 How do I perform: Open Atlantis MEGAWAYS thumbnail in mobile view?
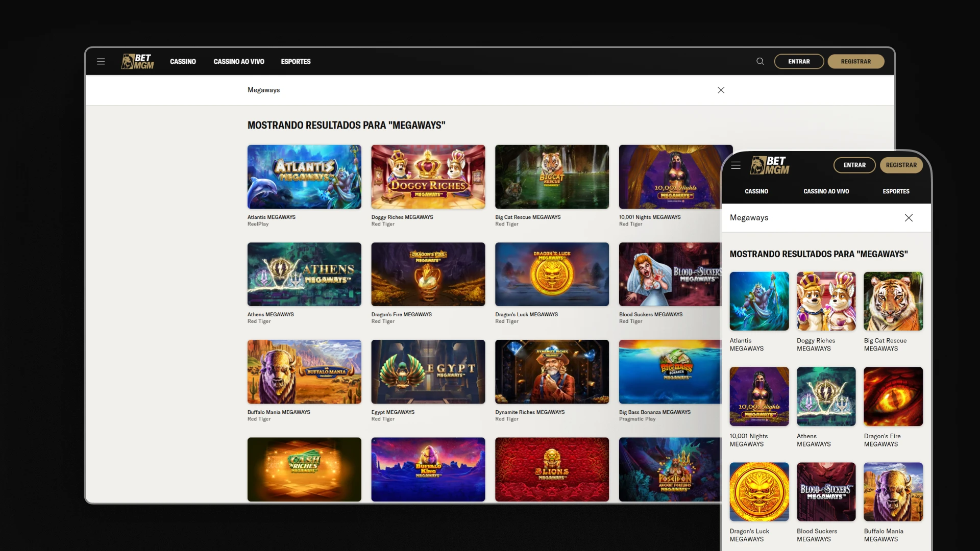tap(759, 301)
